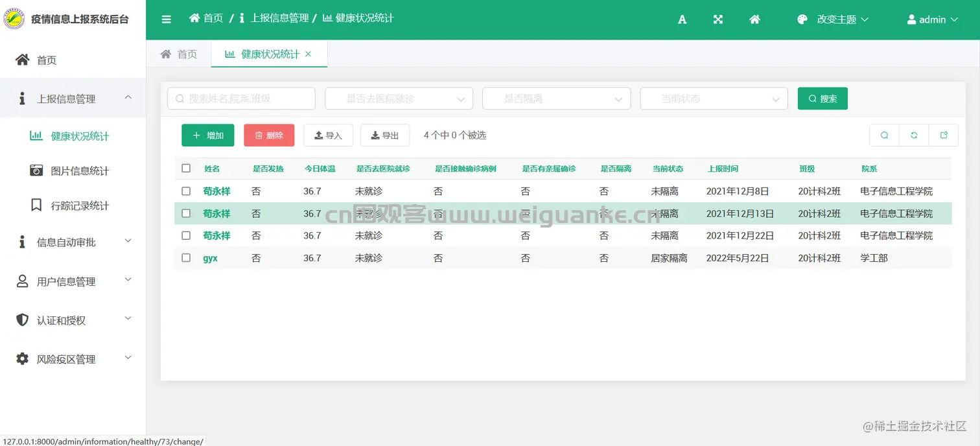This screenshot has height=446, width=980.
Task: Click the admin user avatar icon
Action: (x=911, y=19)
